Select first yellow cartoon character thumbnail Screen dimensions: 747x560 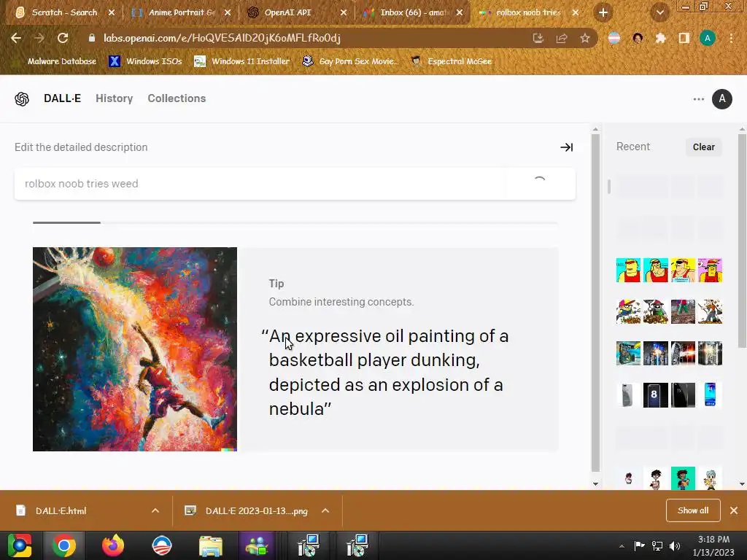(628, 270)
